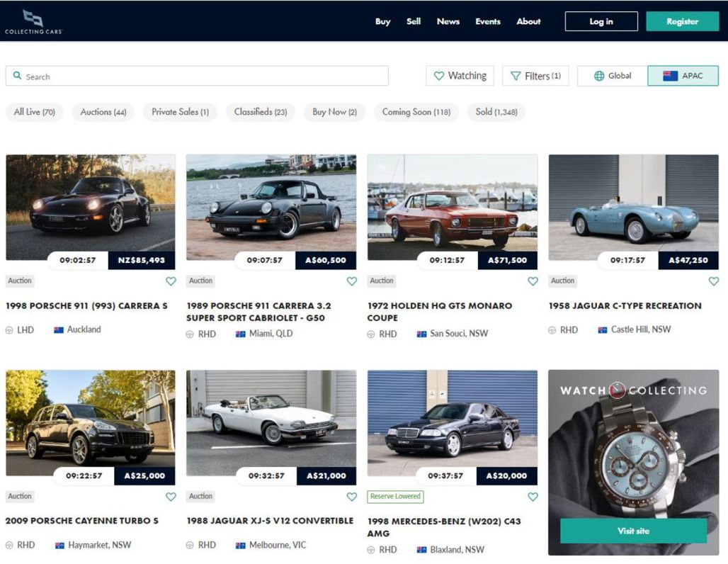Open the blue Jaguar C-Type photo
The height and width of the screenshot is (564, 728).
click(633, 207)
